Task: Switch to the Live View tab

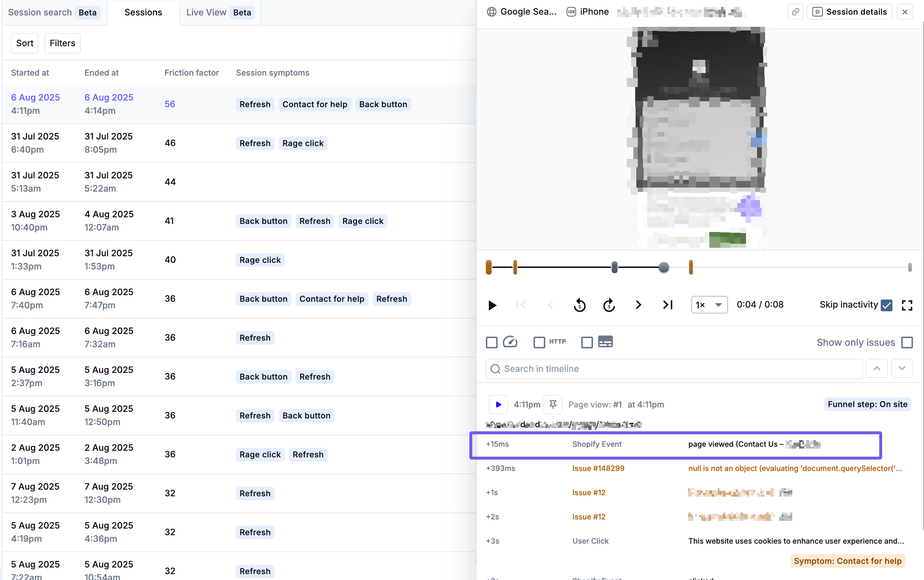Action: [x=220, y=12]
